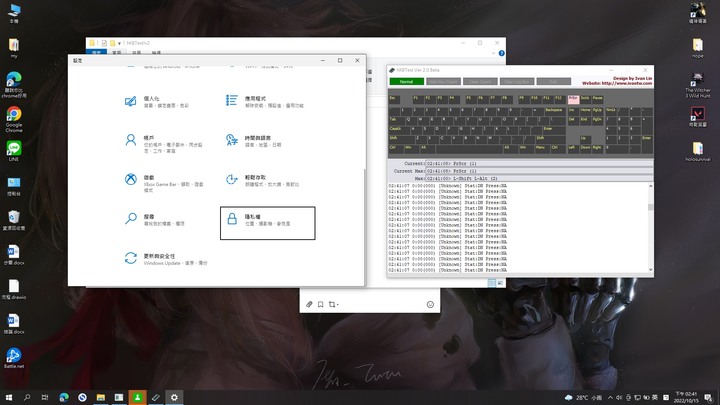Open the holosurvival folder on desktop

click(x=698, y=152)
